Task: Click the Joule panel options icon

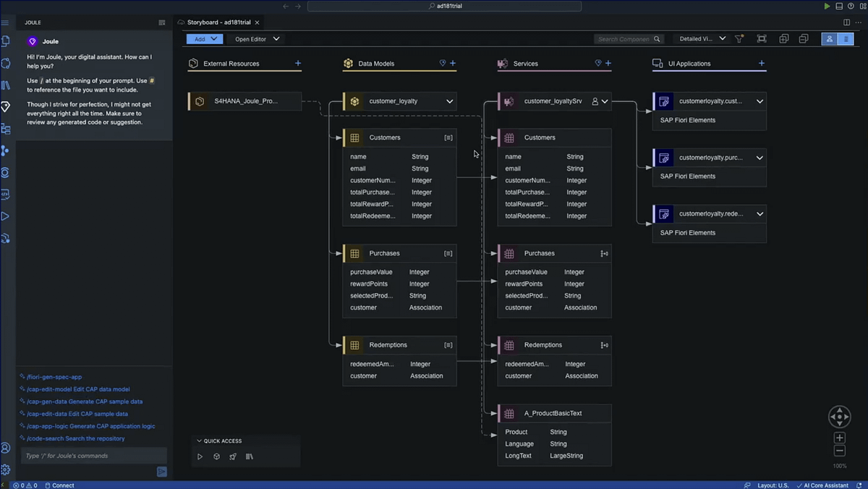Action: pyautogui.click(x=162, y=22)
